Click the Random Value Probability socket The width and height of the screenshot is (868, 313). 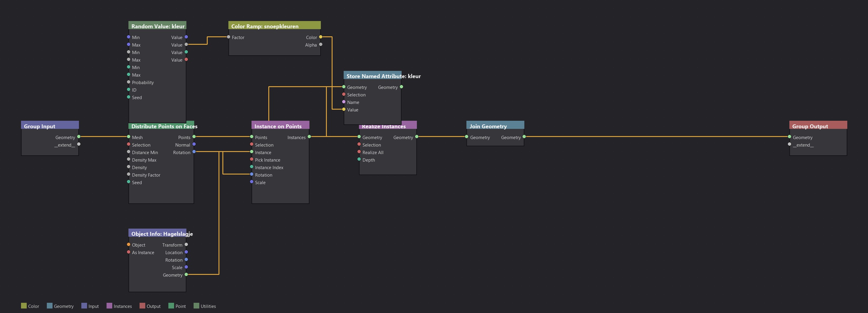click(128, 82)
